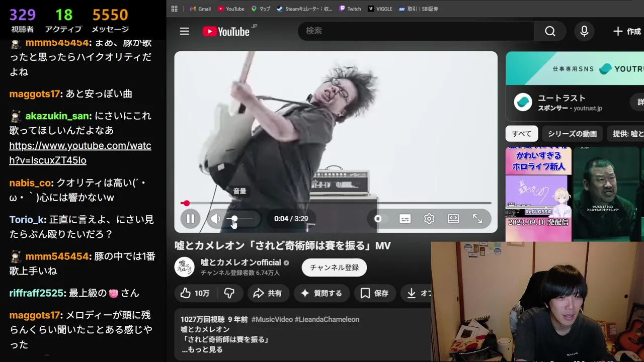Viewport: 644px width, 362px height.
Task: Click chat username maggots17 above あと安っぽい曲
Action: point(35,94)
